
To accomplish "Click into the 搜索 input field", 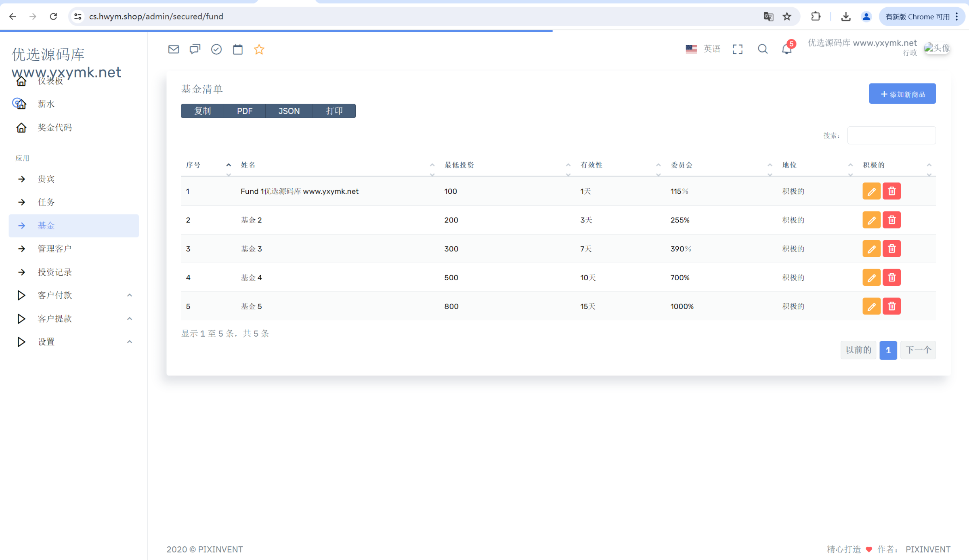I will coord(891,135).
